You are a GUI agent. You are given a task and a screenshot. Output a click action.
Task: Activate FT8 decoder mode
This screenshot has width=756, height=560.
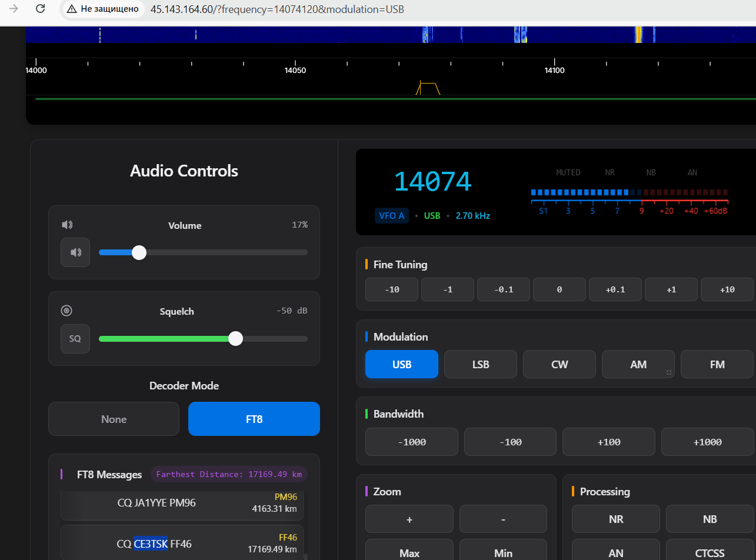[254, 419]
